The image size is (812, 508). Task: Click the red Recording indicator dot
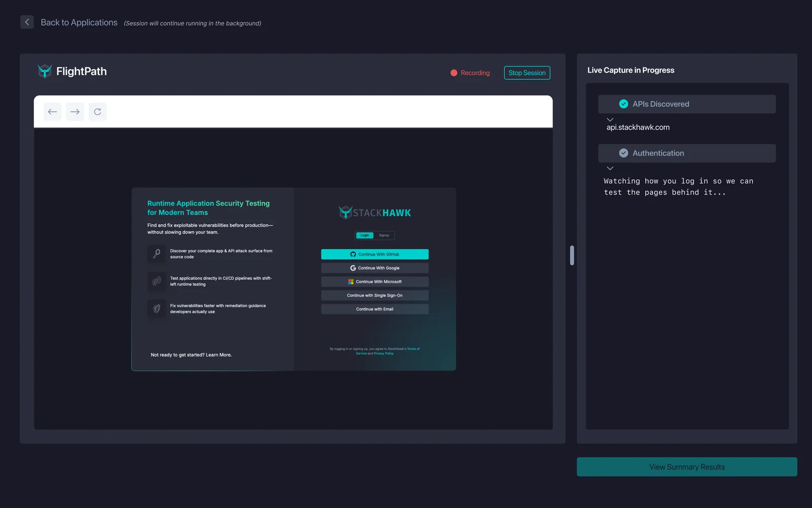pos(454,73)
